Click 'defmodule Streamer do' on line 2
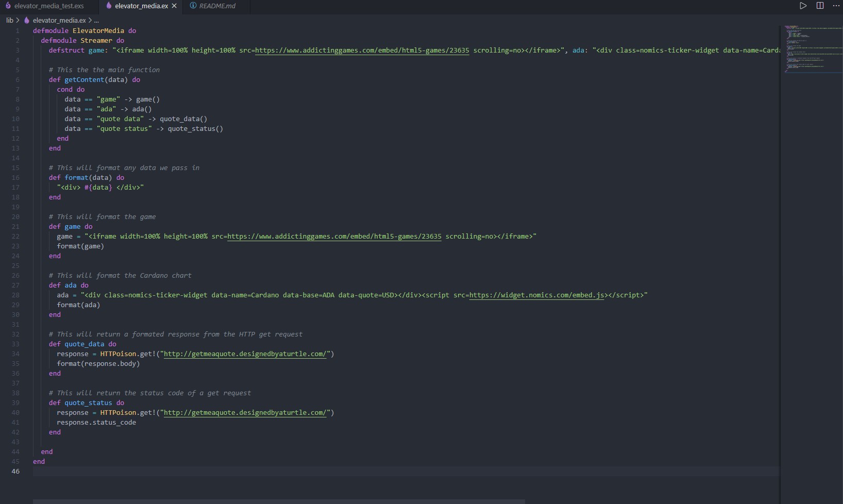843x504 pixels. click(x=82, y=41)
